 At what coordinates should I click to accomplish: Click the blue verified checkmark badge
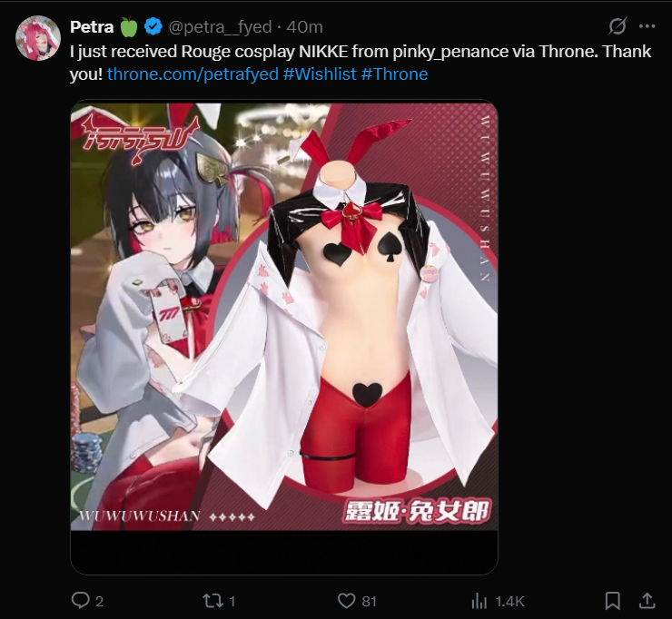[x=153, y=26]
